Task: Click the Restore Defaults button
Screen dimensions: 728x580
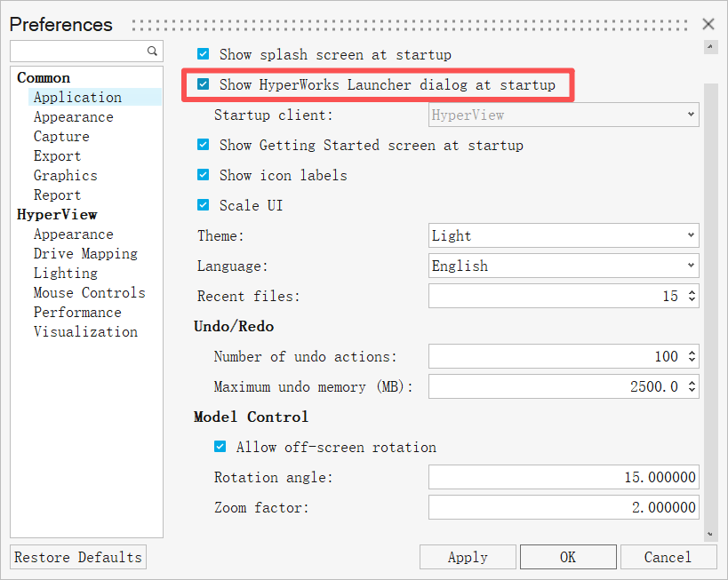Action: [78, 557]
